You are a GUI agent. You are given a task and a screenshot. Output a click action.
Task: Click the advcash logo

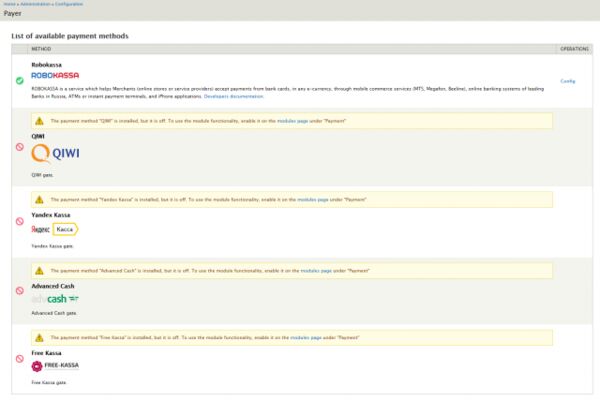tap(55, 299)
